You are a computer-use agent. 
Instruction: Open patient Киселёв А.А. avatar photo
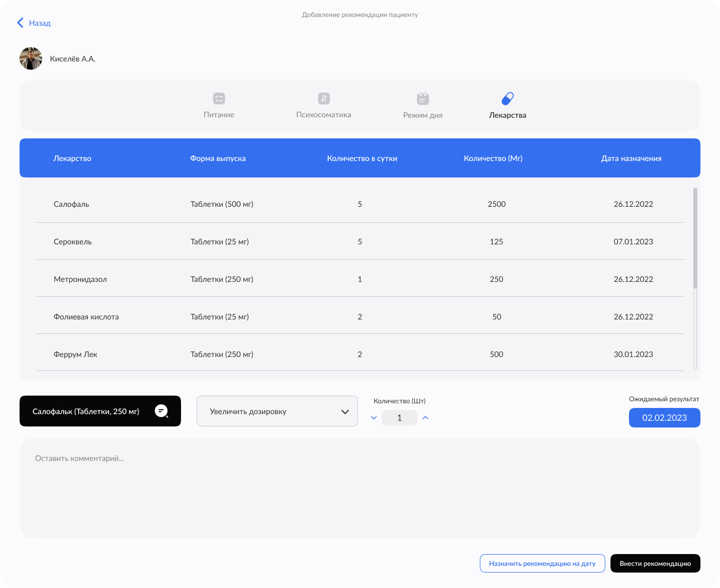click(x=31, y=59)
